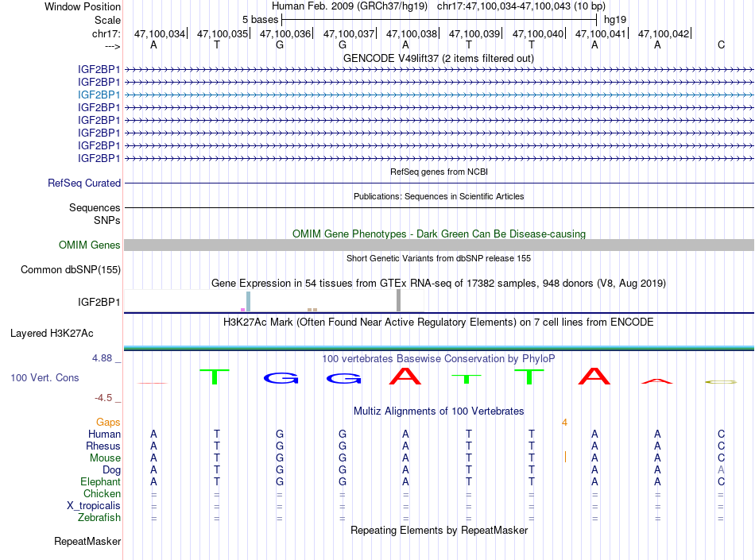This screenshot has height=560, width=755.
Task: Click the ---> sequence direction arrow label
Action: pyautogui.click(x=112, y=46)
